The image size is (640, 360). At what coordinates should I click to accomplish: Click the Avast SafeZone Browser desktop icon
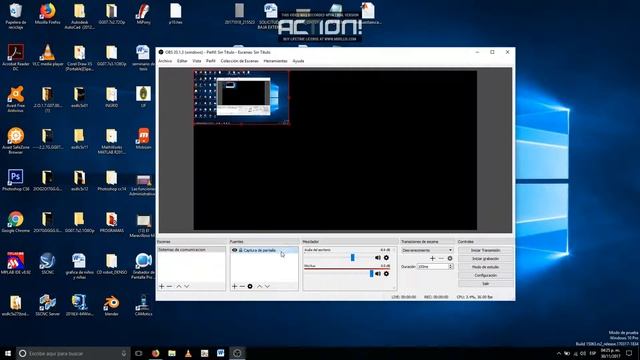16,141
